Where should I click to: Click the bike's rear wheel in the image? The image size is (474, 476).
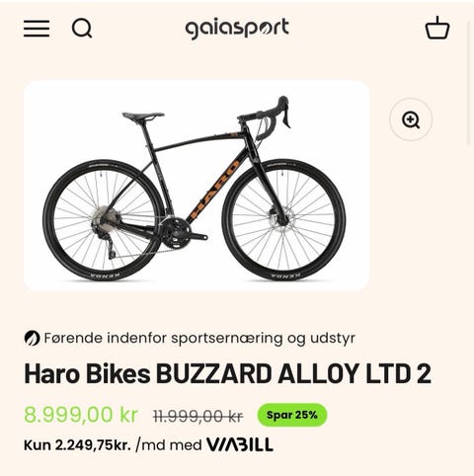[x=104, y=220]
